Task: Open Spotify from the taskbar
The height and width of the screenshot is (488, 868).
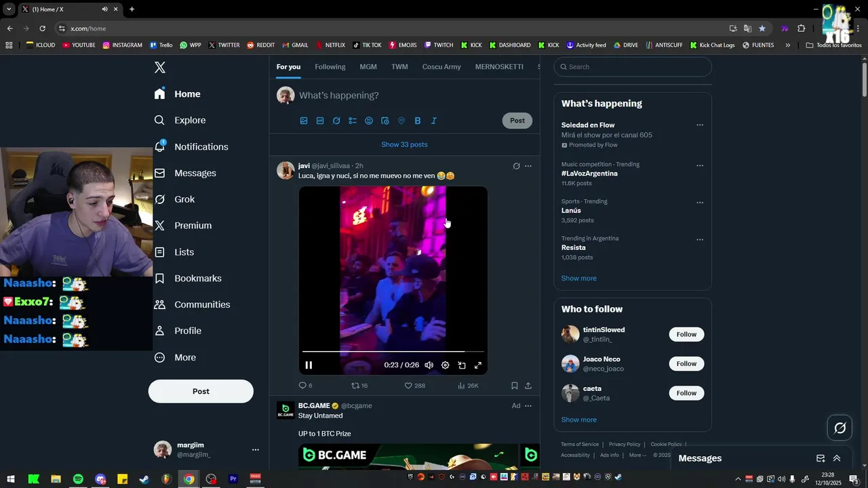Action: 78,479
